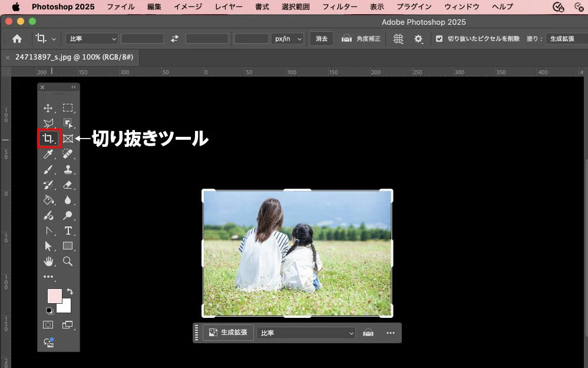Open the 比率 dropdown in options bar
This screenshot has width=588, height=368.
point(91,39)
